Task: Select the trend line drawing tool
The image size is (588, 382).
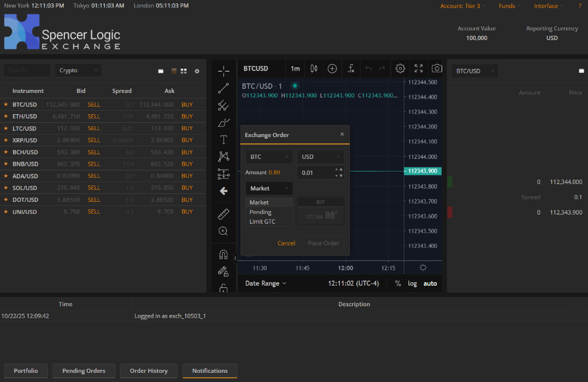Action: tap(223, 88)
